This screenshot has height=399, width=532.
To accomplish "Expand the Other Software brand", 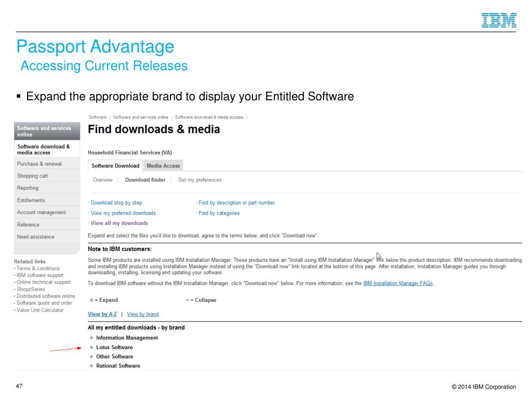I will [x=91, y=356].
